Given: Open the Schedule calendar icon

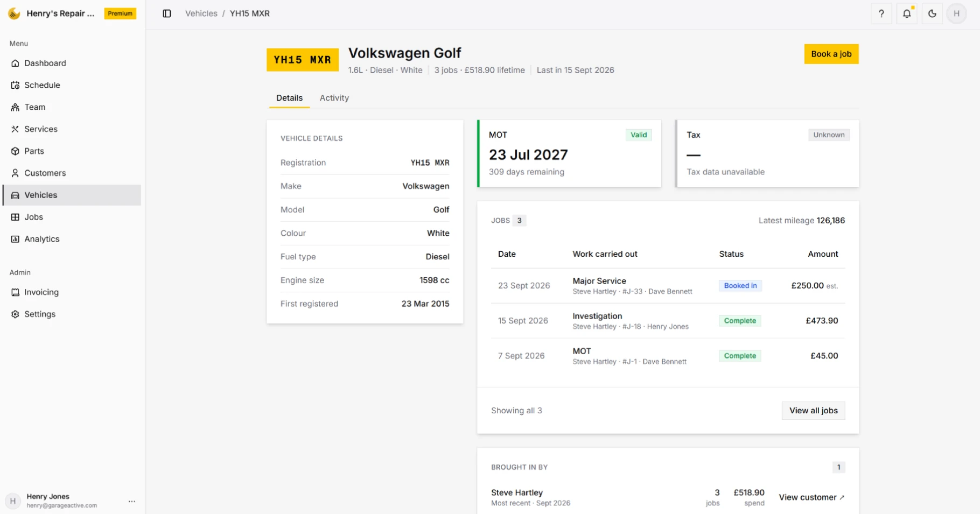Looking at the screenshot, I should point(15,85).
